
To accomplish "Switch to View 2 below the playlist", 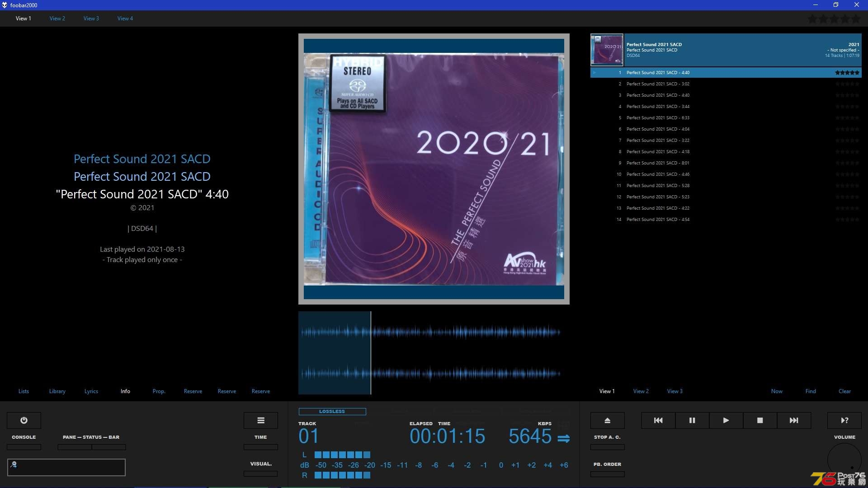I will 641,391.
